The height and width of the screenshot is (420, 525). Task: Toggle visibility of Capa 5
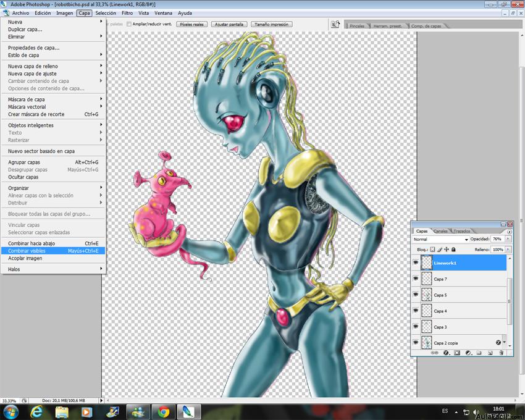click(x=416, y=295)
